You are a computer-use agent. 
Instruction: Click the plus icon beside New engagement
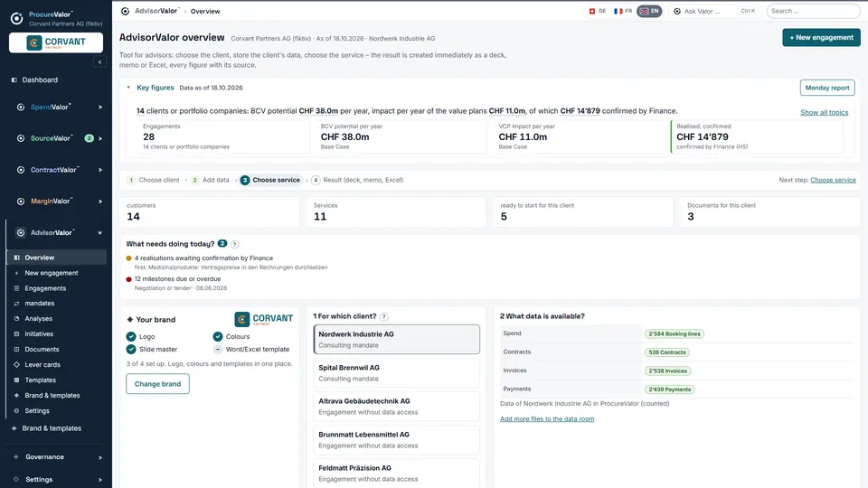(16, 273)
